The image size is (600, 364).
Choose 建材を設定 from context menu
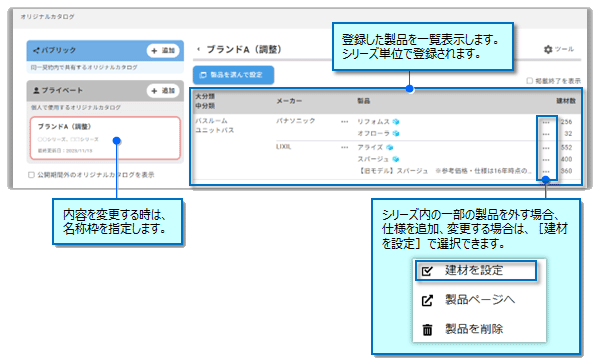tap(476, 271)
